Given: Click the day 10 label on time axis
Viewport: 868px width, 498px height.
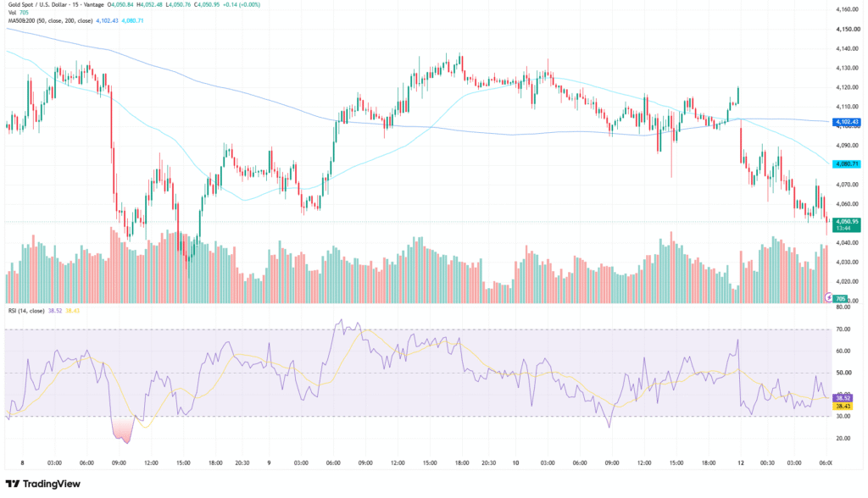Looking at the screenshot, I should (x=515, y=463).
